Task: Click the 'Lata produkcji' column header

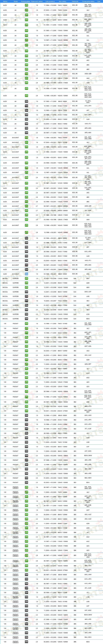Action: tap(50, 1)
